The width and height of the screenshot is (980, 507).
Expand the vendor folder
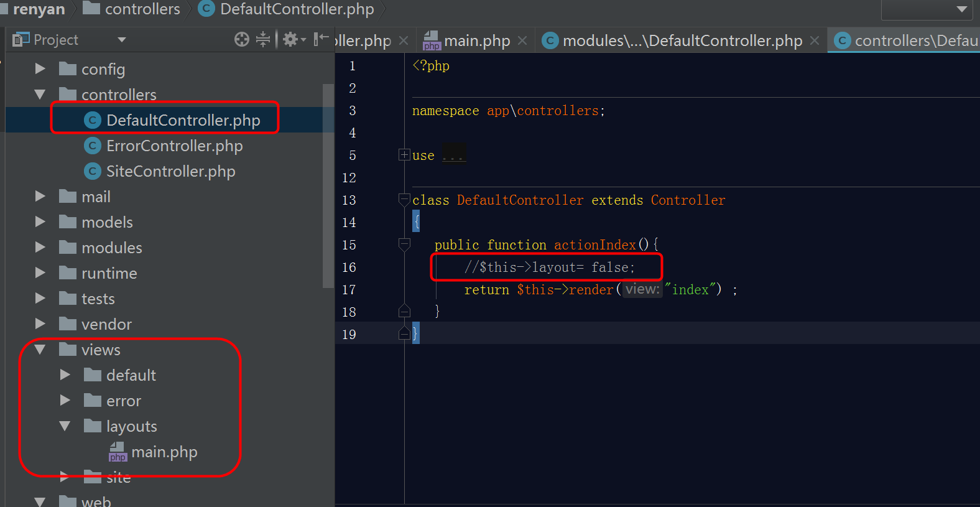tap(40, 324)
